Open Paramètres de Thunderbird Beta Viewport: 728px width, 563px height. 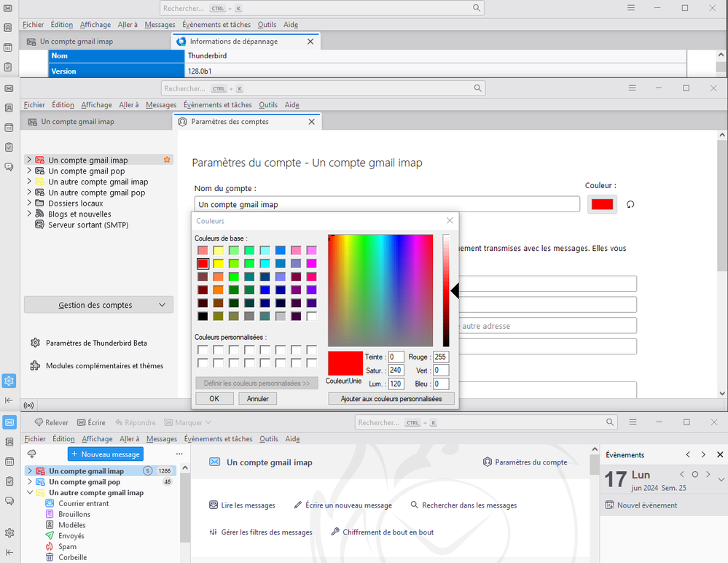tap(89, 343)
